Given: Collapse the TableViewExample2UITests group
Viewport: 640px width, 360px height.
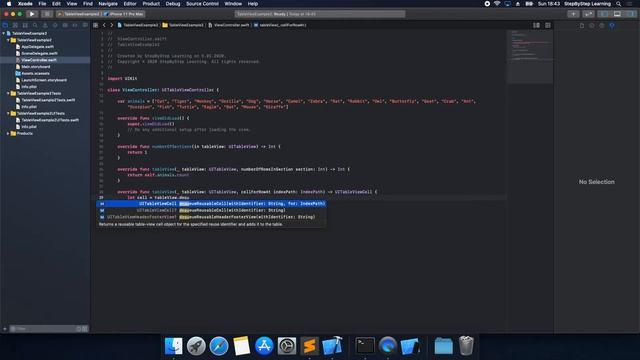Looking at the screenshot, I should coord(8,113).
